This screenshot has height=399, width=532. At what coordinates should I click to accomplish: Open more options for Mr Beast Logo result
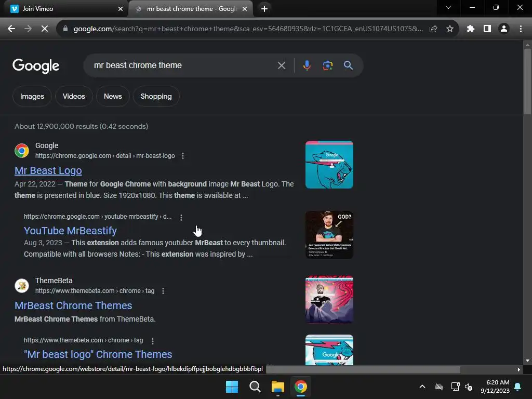183,156
